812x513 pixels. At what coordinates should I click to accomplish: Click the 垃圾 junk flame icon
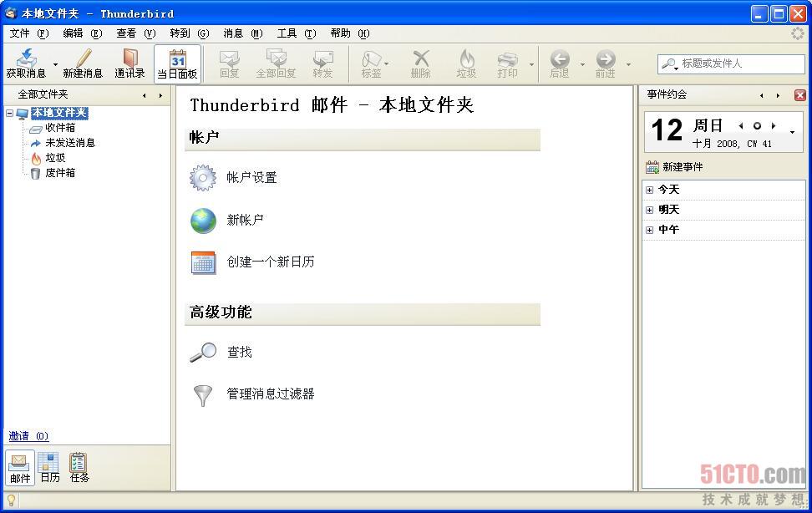click(467, 58)
